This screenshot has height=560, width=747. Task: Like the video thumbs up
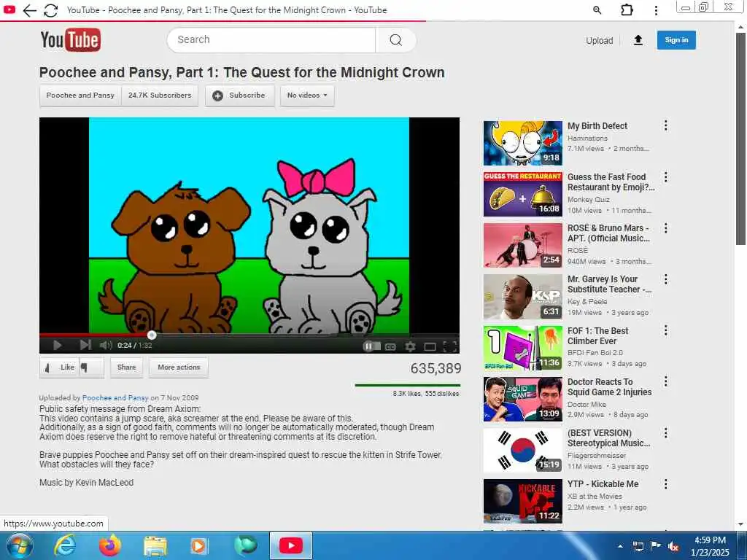pos(60,367)
